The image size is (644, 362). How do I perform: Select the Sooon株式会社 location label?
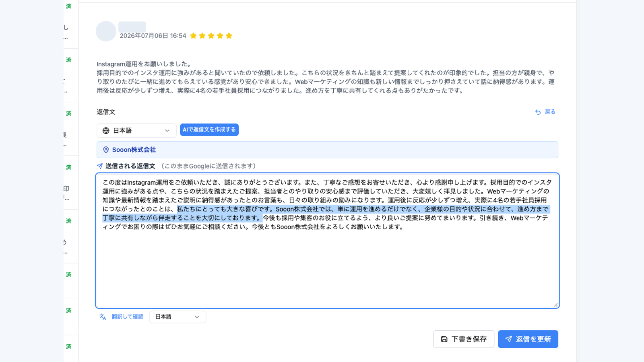click(x=134, y=150)
